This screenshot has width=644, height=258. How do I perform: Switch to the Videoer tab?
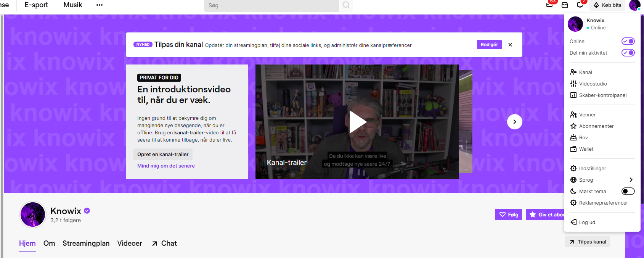point(130,243)
